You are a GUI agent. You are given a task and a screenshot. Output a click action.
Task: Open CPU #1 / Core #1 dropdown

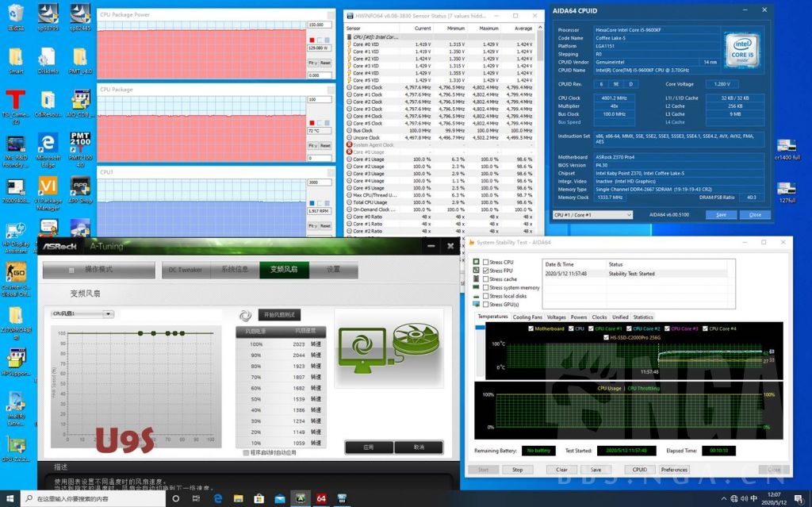coord(592,214)
